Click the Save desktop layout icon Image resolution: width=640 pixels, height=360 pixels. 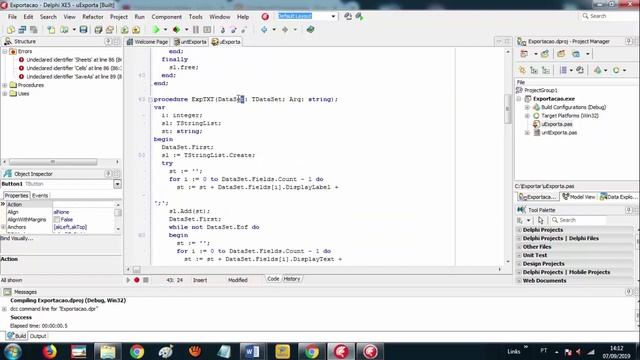point(348,16)
